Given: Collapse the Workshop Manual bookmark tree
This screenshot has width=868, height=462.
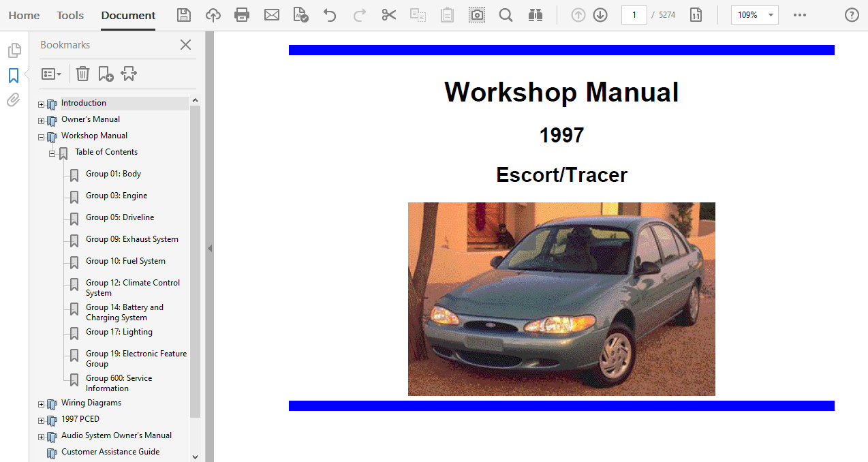Looking at the screenshot, I should click(41, 137).
